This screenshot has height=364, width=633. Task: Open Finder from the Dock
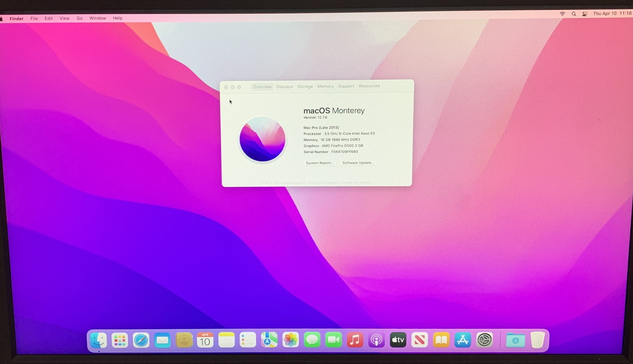coord(98,340)
